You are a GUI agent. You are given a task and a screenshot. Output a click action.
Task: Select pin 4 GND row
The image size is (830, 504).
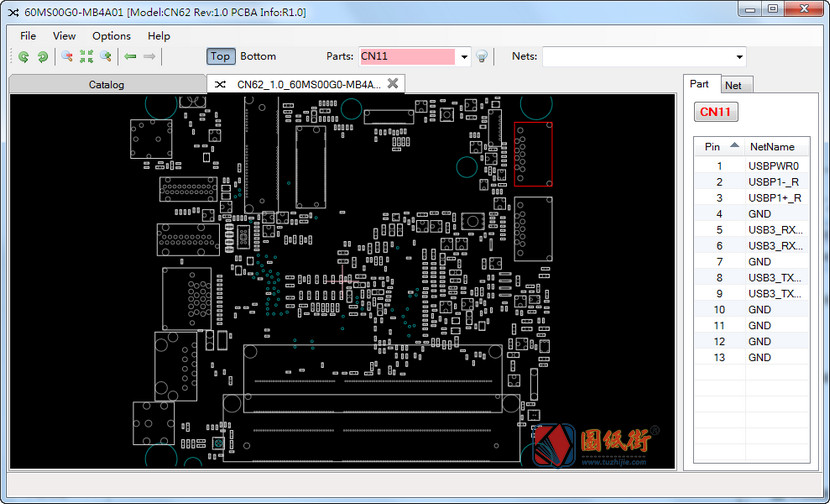pos(752,214)
